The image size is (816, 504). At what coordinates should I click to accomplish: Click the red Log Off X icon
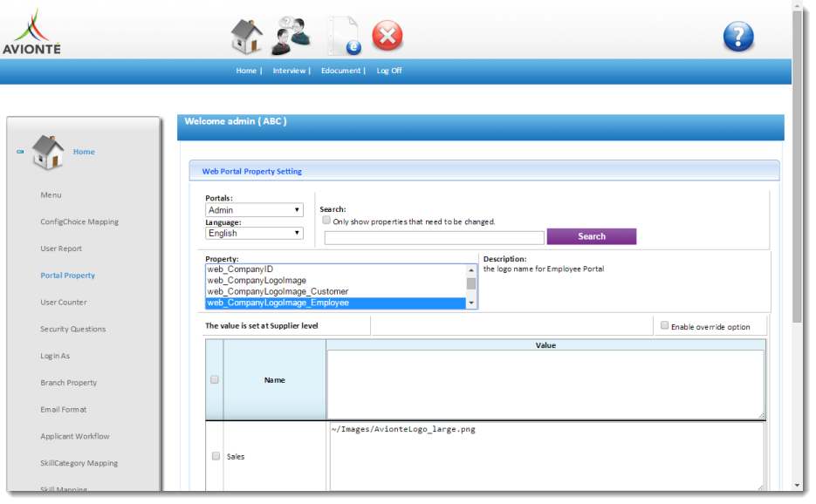[387, 37]
